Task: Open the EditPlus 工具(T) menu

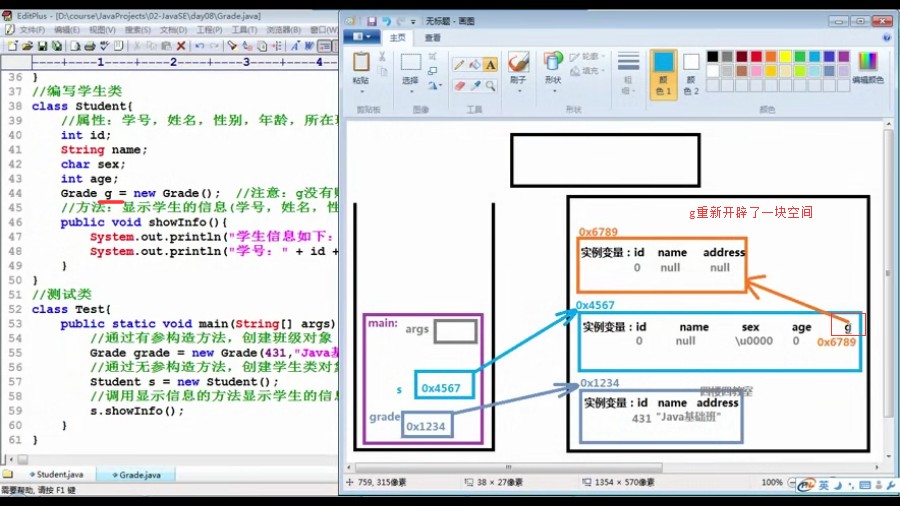Action: click(x=244, y=30)
